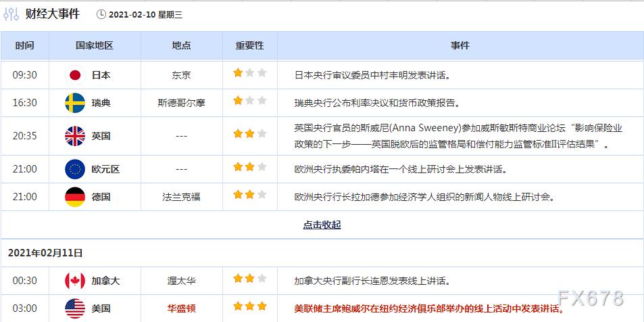
Task: Click the 时间 column header
Action: [x=24, y=45]
